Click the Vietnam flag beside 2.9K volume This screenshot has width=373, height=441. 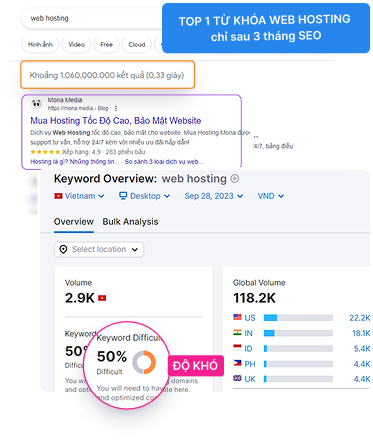[102, 298]
